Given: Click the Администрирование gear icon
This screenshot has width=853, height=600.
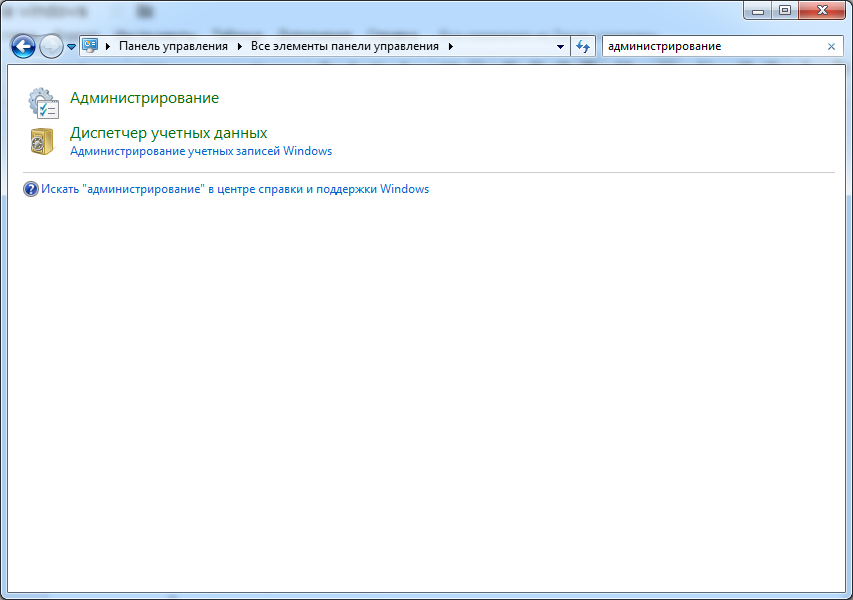Looking at the screenshot, I should [x=43, y=102].
